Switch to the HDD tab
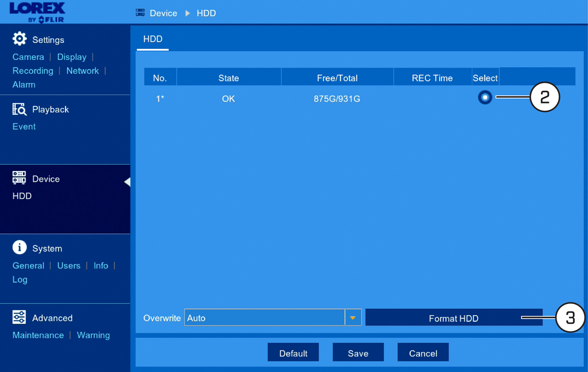This screenshot has width=588, height=372. [153, 39]
